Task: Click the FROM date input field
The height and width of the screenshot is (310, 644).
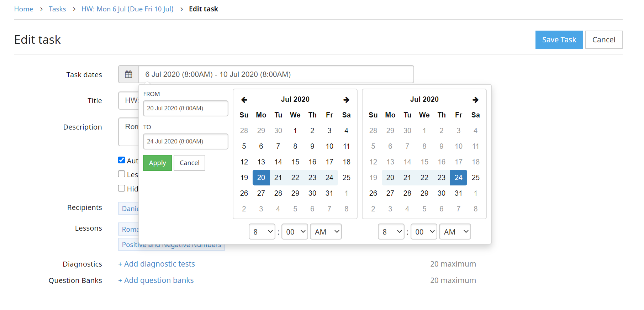Action: point(185,108)
